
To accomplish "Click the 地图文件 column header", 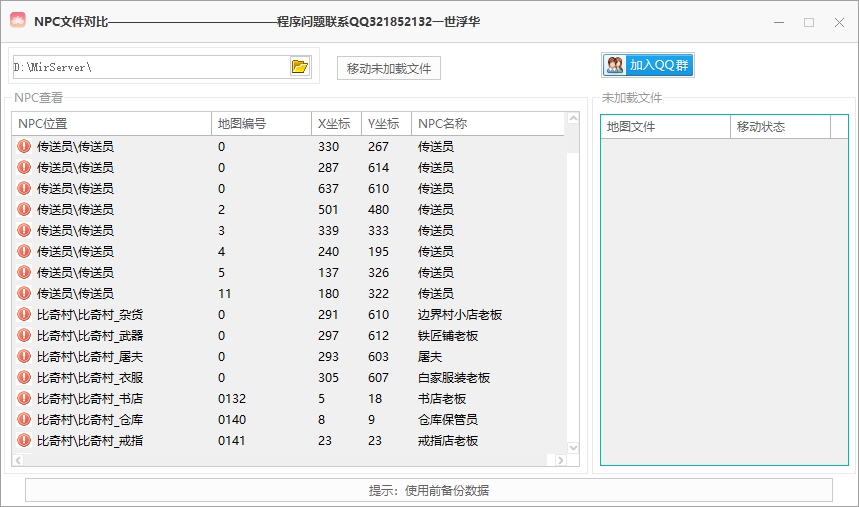I will point(665,127).
